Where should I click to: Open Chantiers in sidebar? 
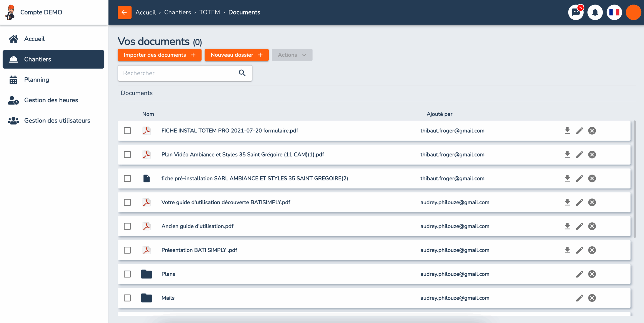[53, 59]
